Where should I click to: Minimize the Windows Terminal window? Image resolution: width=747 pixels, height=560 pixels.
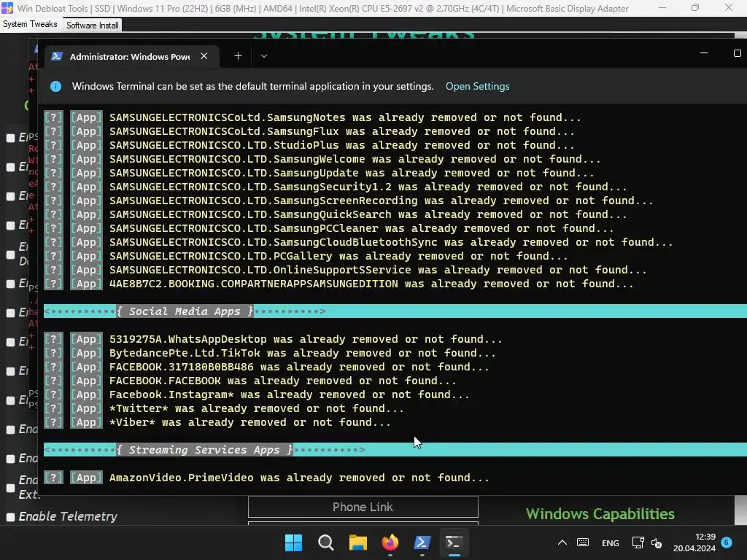click(704, 53)
